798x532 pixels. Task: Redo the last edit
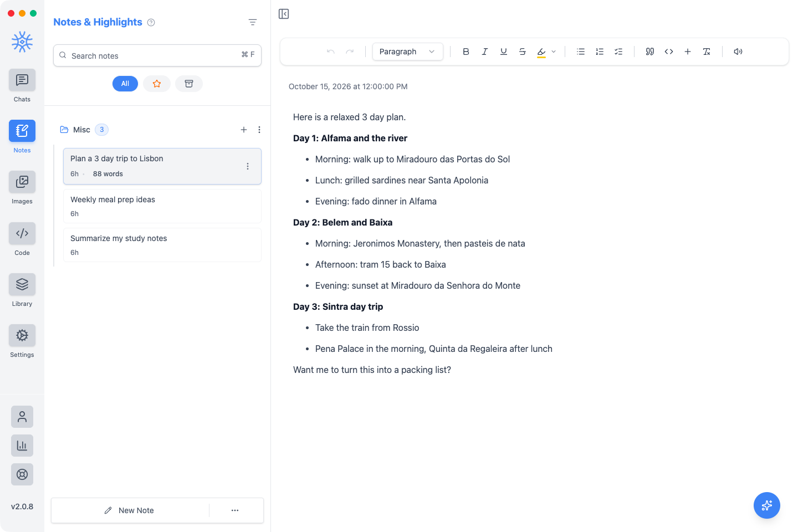350,52
